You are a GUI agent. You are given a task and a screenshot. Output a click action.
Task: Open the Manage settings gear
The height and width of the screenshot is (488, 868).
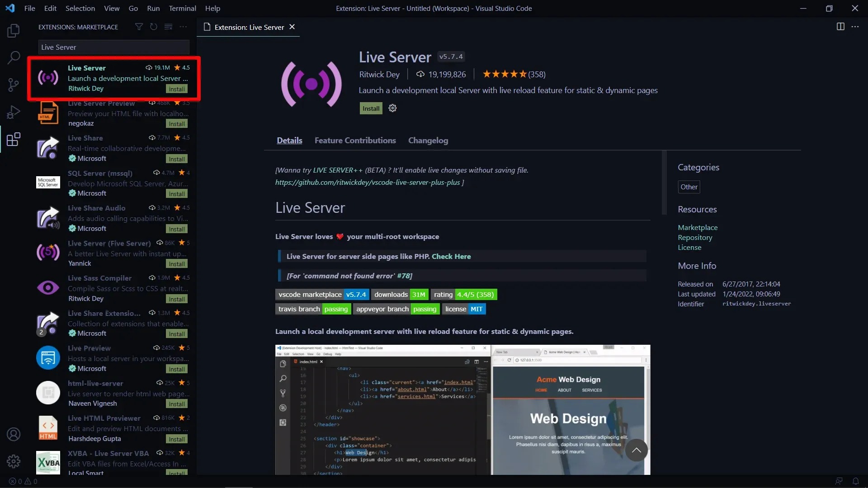13,461
